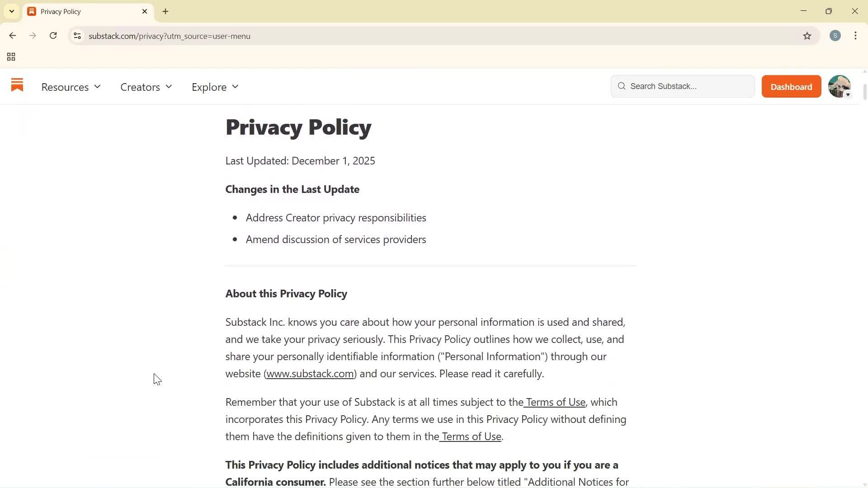Viewport: 868px width, 488px height.
Task: Click the page reload icon
Action: pyautogui.click(x=53, y=36)
